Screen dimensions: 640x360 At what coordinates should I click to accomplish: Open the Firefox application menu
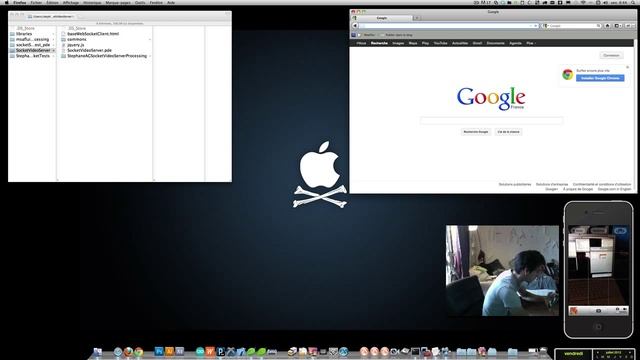coord(20,2)
